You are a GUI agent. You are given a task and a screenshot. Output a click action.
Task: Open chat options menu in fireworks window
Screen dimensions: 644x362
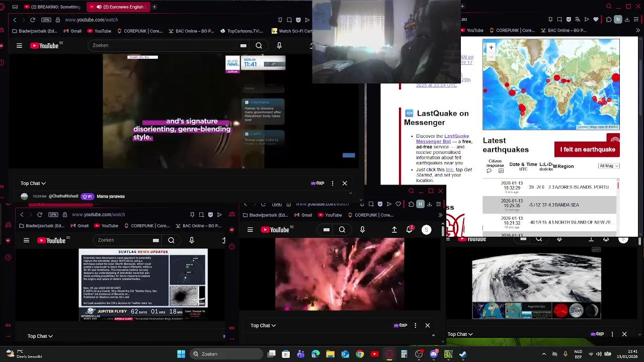click(415, 326)
